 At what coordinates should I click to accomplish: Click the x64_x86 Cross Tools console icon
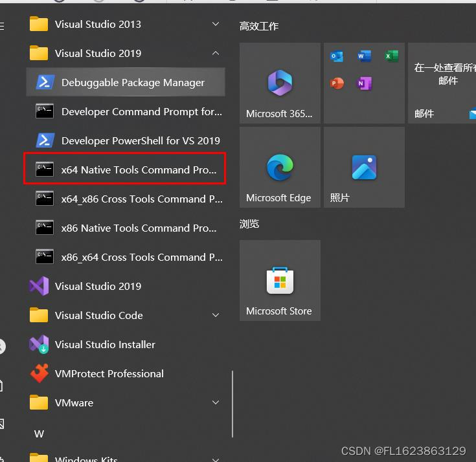click(45, 199)
